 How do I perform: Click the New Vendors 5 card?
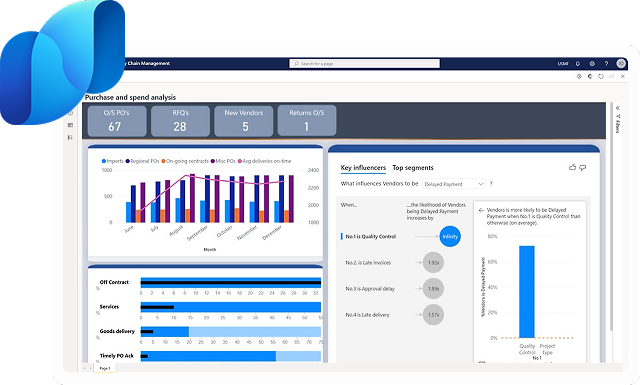[244, 121]
